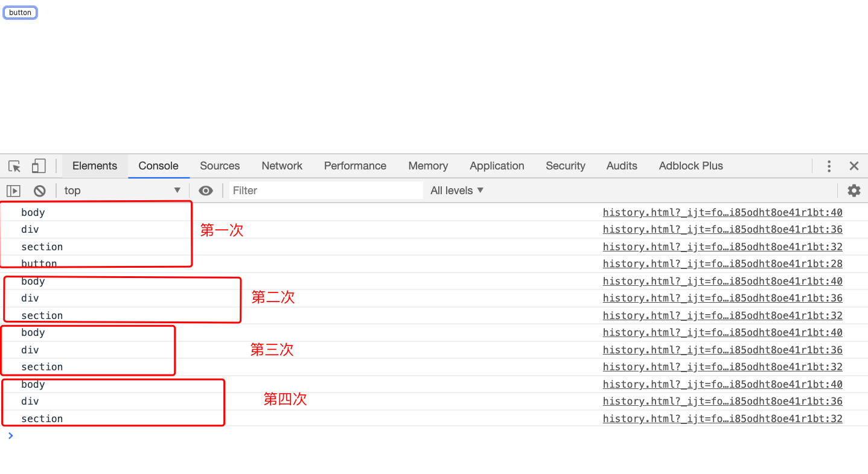Activate the inspect element picker icon
This screenshot has height=474, width=868.
click(x=14, y=166)
